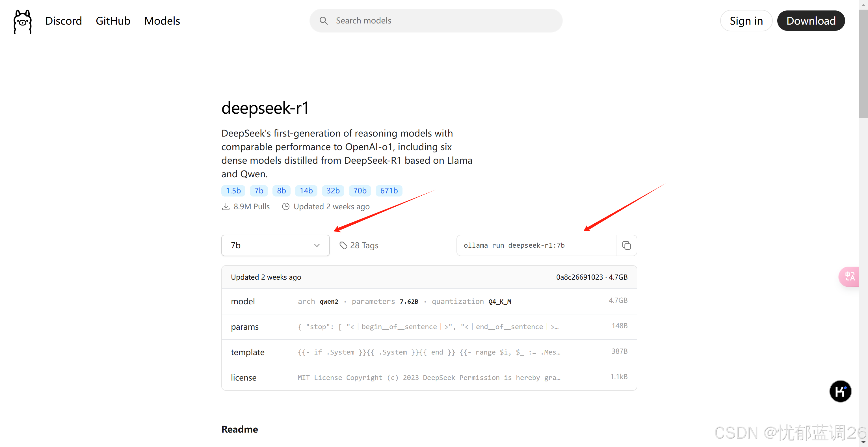Open the license file row
Viewport: 868px width, 447px height.
pos(428,377)
